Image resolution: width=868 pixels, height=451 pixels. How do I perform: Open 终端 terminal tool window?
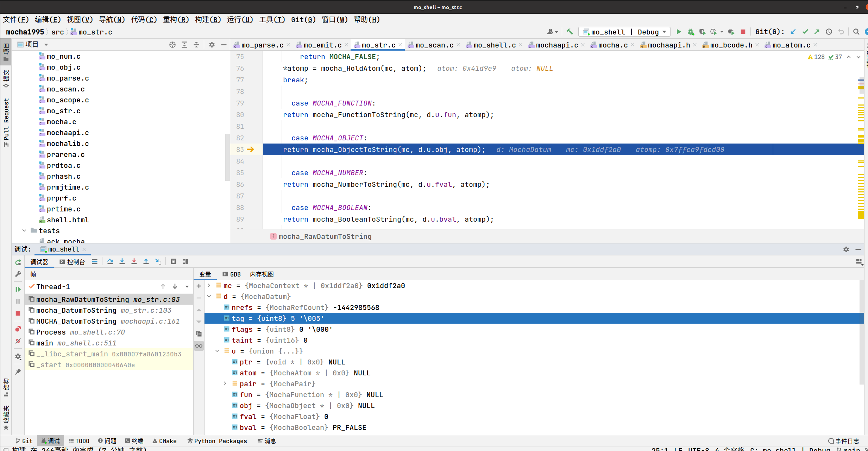(x=134, y=441)
